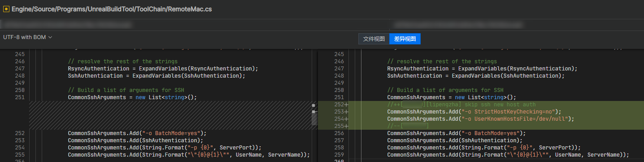The width and height of the screenshot is (644, 162).
Task: Click the plus marker on added line 253
Action: (x=346, y=112)
